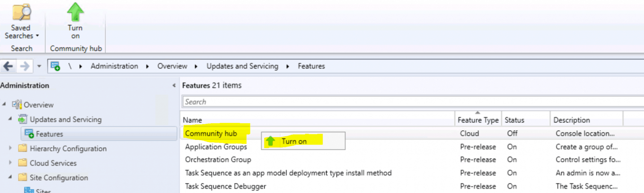Screen dimensions: 644x193
Task: Click the Create a group of description
Action: 587,147
